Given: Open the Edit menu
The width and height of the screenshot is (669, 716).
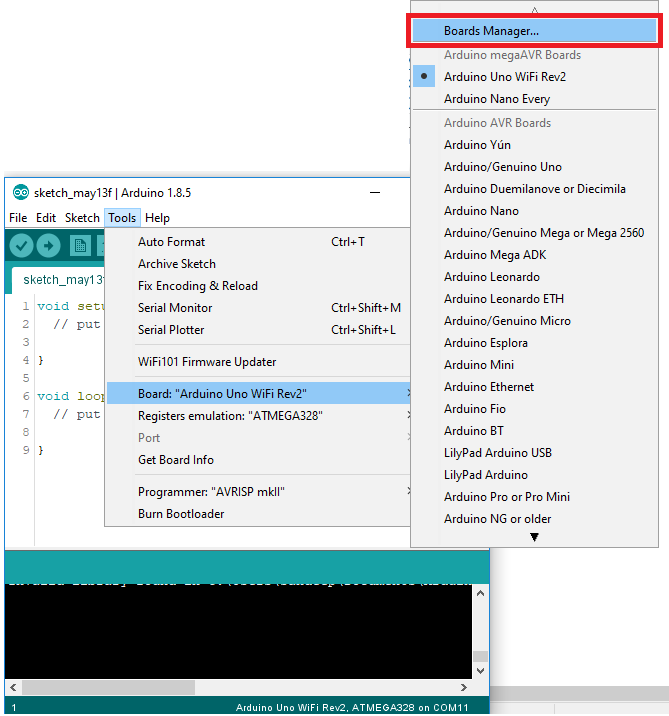Looking at the screenshot, I should (x=46, y=218).
